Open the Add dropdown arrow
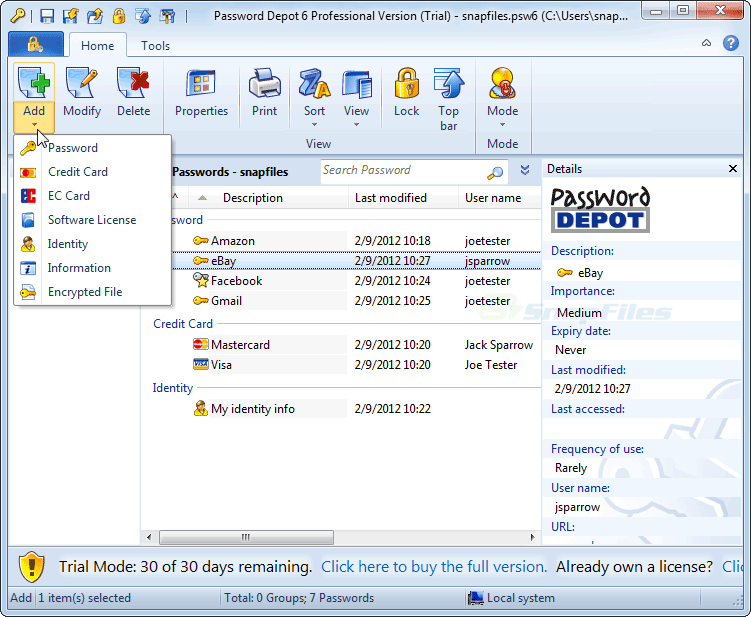 [x=34, y=125]
